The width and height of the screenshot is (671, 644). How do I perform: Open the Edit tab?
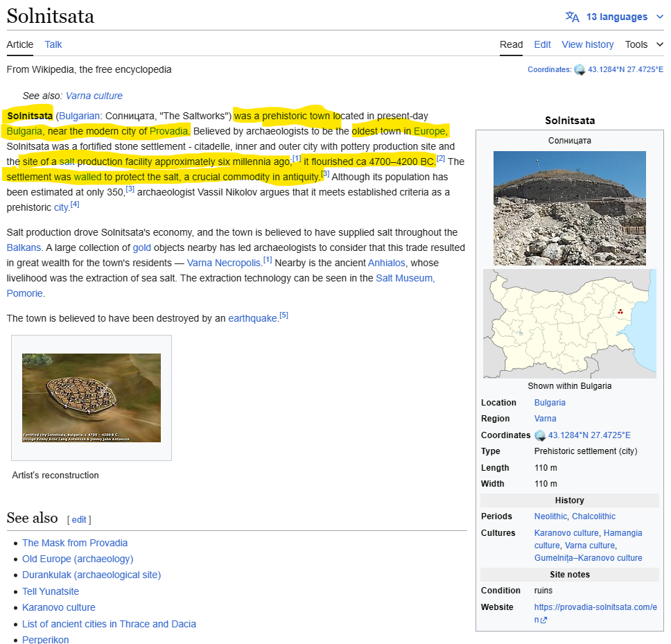(542, 44)
